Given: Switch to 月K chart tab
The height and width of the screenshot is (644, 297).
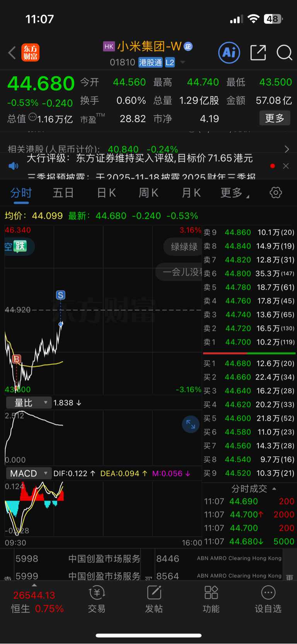Looking at the screenshot, I should pos(191,193).
